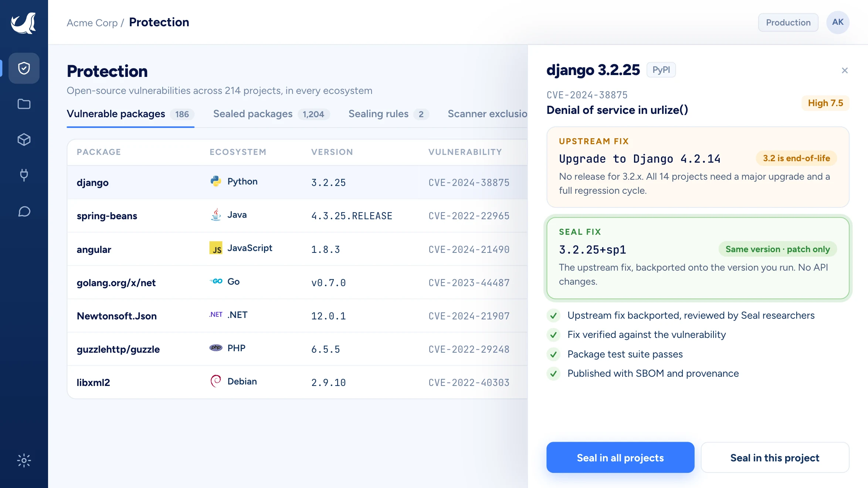Select the angular package row
Image resolution: width=868 pixels, height=488 pixels.
tap(298, 249)
